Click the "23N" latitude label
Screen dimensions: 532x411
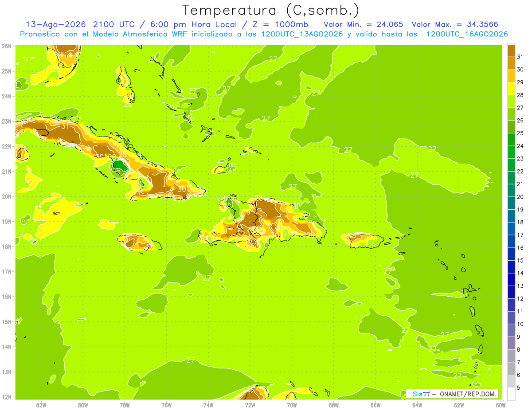tap(6, 121)
